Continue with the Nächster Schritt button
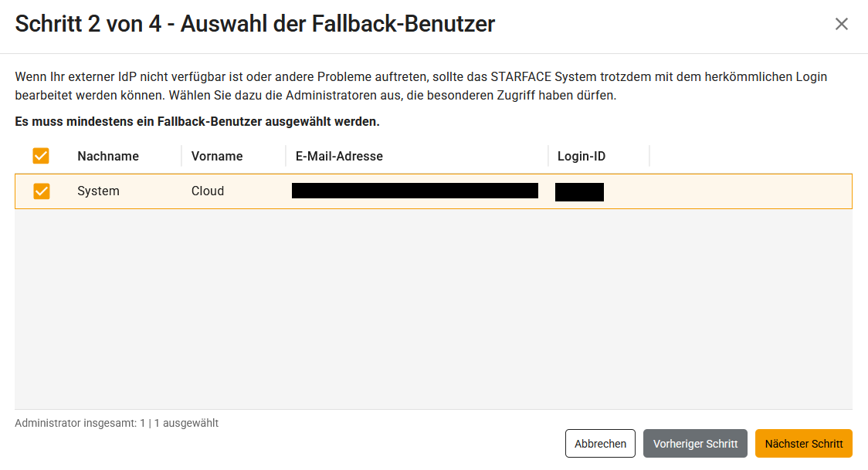 (x=803, y=444)
